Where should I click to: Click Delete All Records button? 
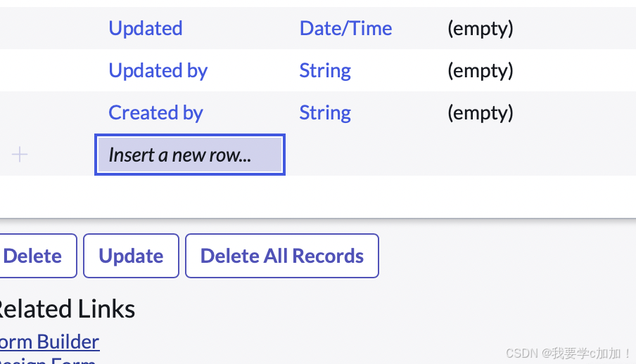(281, 256)
